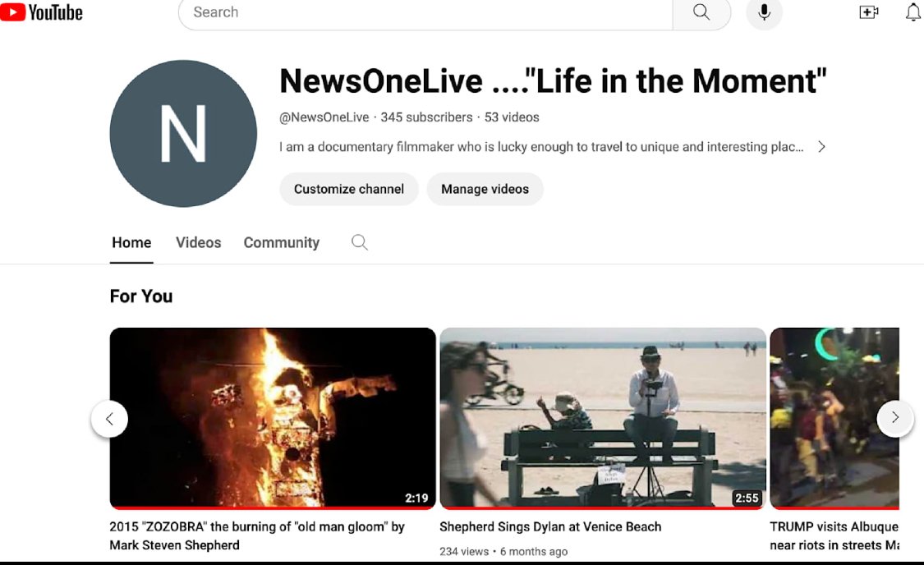The width and height of the screenshot is (924, 565).
Task: Open the ZOZOBRA burning video thumbnail
Action: click(x=273, y=418)
